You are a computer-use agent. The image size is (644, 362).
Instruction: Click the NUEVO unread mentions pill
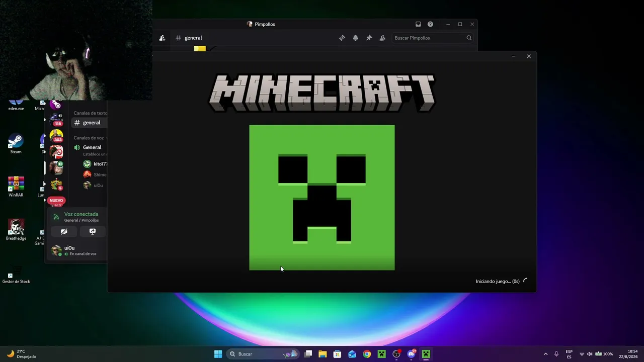coord(56,200)
